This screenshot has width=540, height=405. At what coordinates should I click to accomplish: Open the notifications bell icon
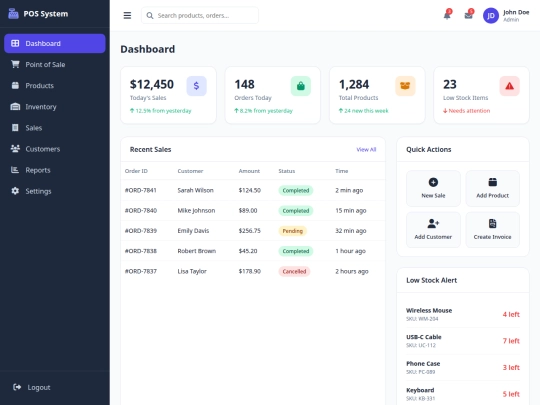pos(447,15)
